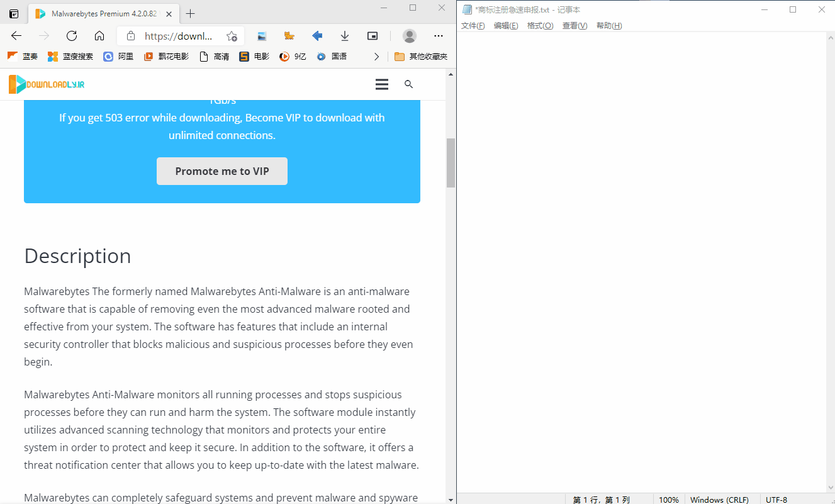
Task: Click Notepad vertical scrollbar up arrow
Action: (x=830, y=36)
